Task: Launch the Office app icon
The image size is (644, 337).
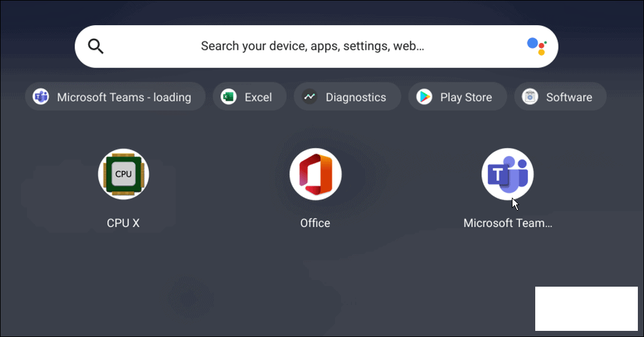Action: pos(315,174)
